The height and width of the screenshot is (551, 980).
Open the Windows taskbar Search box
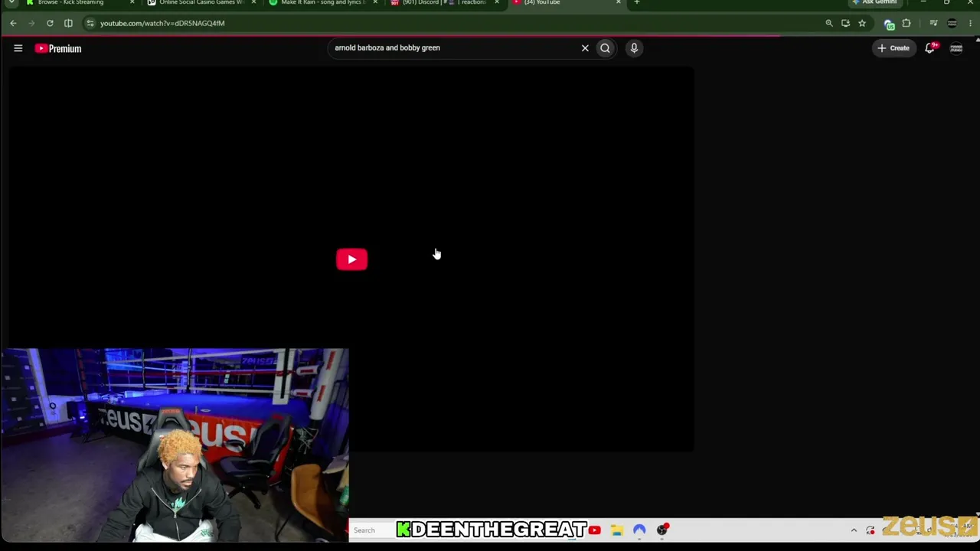pyautogui.click(x=372, y=530)
